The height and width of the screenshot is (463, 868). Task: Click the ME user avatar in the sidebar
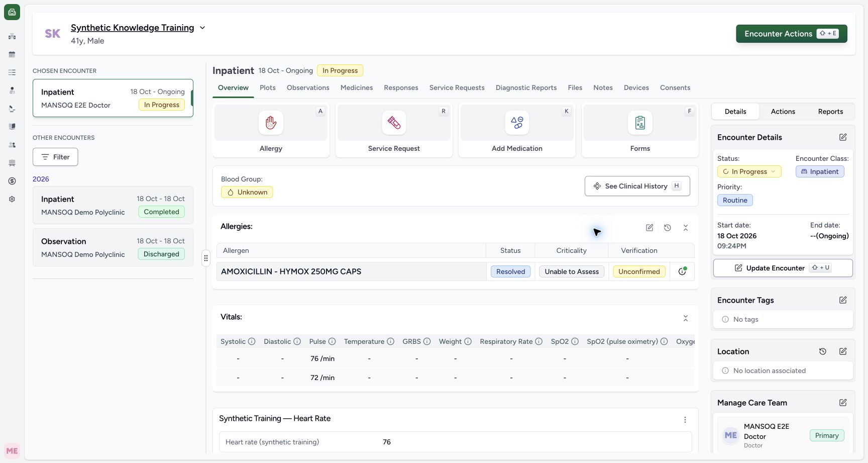12,451
